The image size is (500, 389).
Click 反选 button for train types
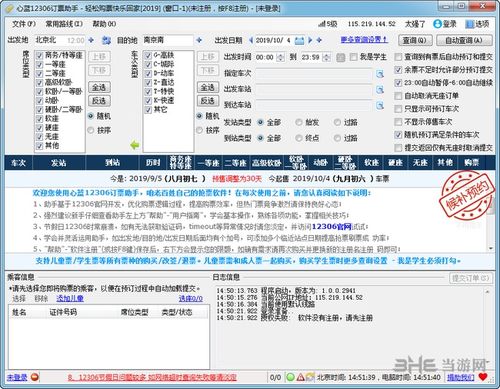point(208,101)
